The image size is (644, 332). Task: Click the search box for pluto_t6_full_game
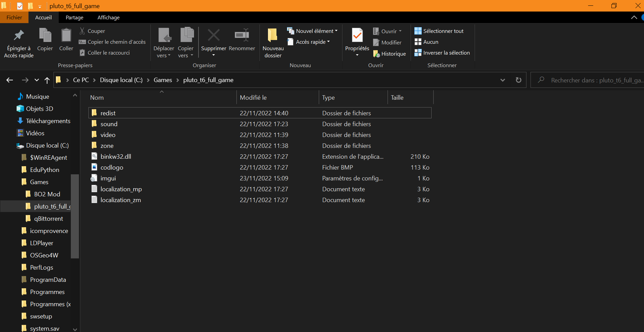587,80
